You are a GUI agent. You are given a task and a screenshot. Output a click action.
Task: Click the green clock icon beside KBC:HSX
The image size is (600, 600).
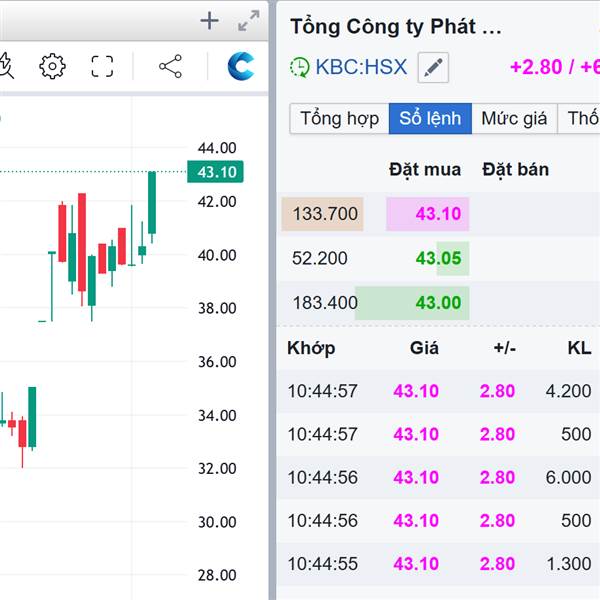[300, 68]
